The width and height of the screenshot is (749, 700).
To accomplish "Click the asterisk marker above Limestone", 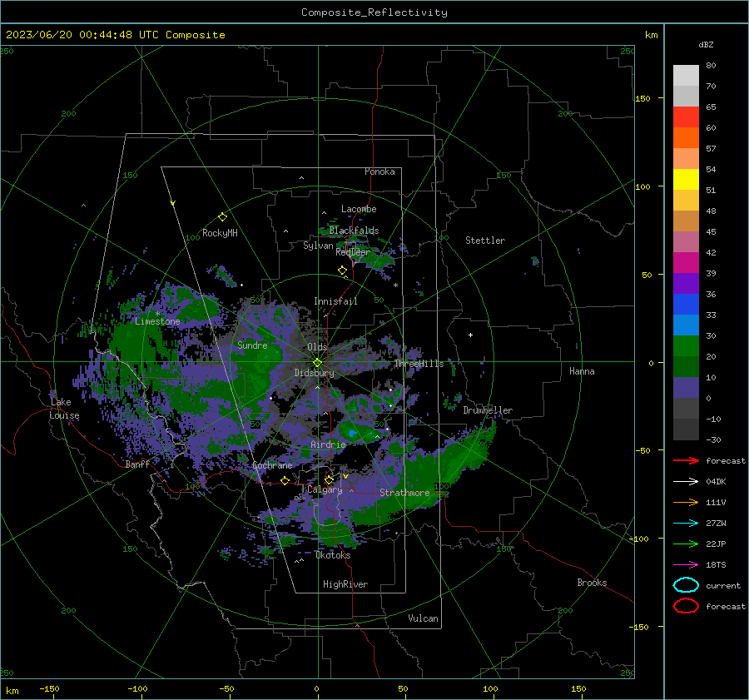I will pos(157,314).
